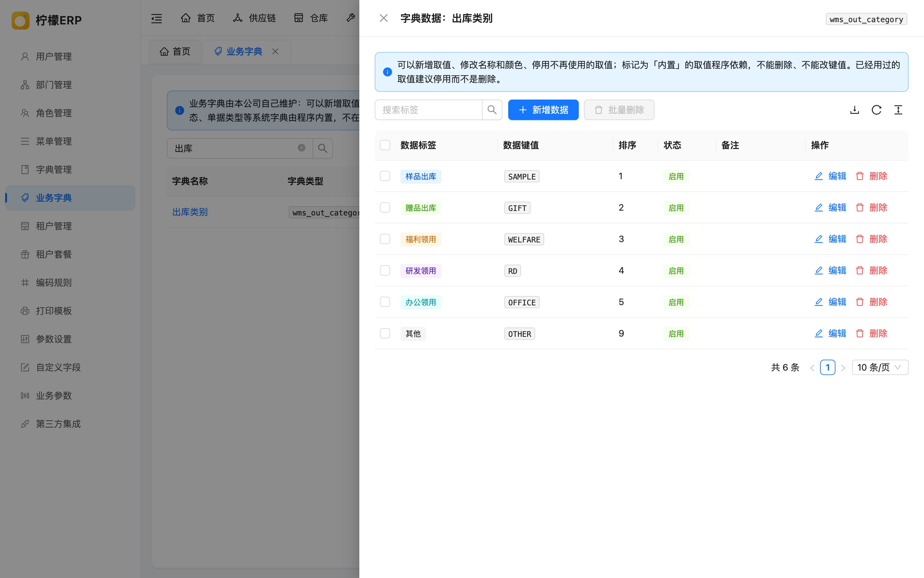
Task: Edit the 福利领用 entry
Action: click(830, 239)
